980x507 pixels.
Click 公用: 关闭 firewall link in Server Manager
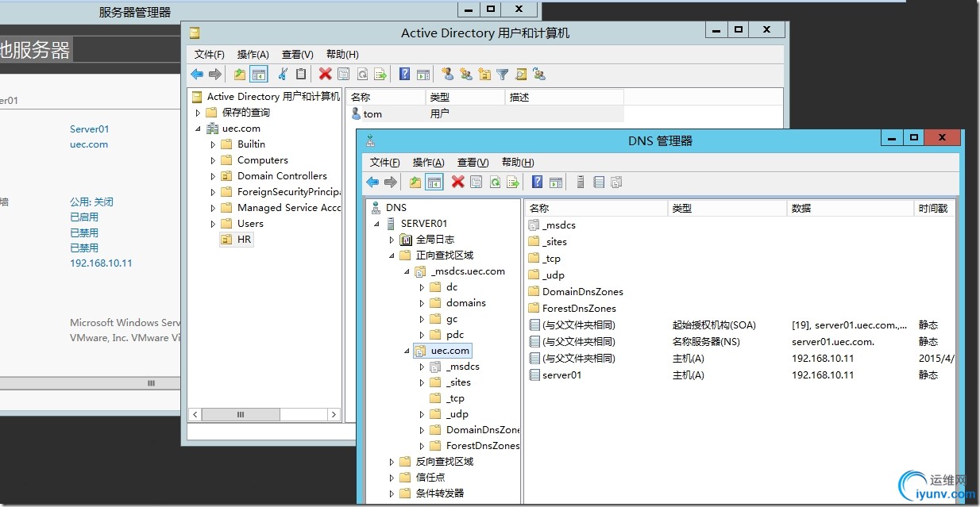pos(91,202)
